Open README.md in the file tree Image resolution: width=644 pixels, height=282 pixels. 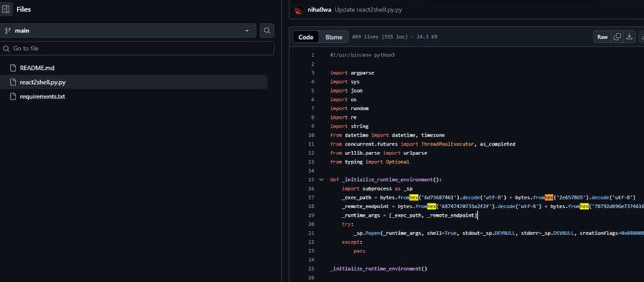pyautogui.click(x=37, y=68)
